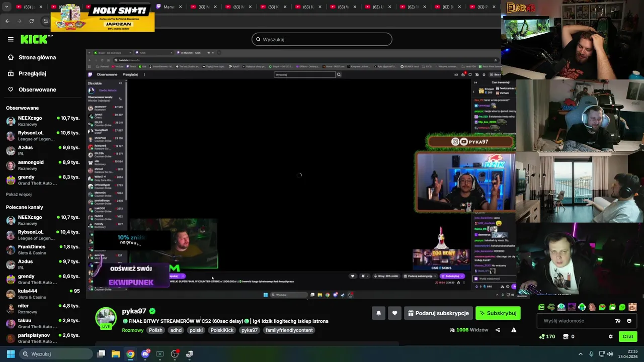This screenshot has width=644, height=362.
Task: Open the Windows Start menu
Action: tap(11, 354)
